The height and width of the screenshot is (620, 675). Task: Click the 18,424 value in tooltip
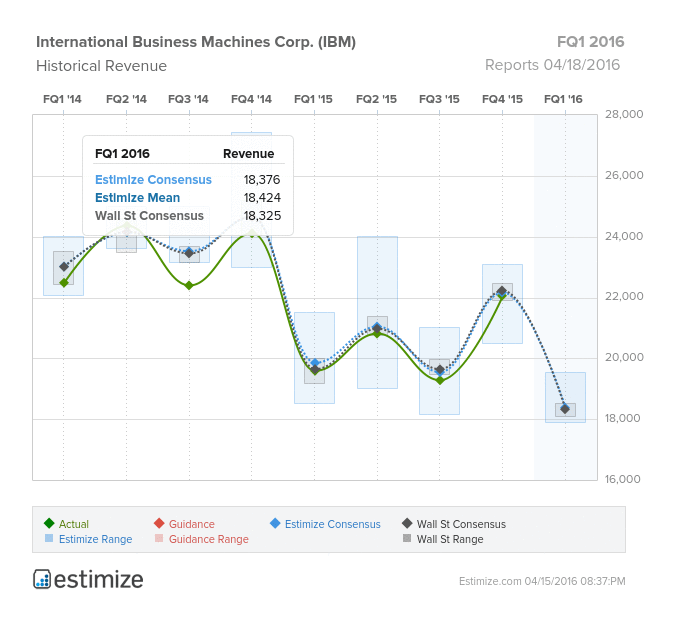[262, 198]
